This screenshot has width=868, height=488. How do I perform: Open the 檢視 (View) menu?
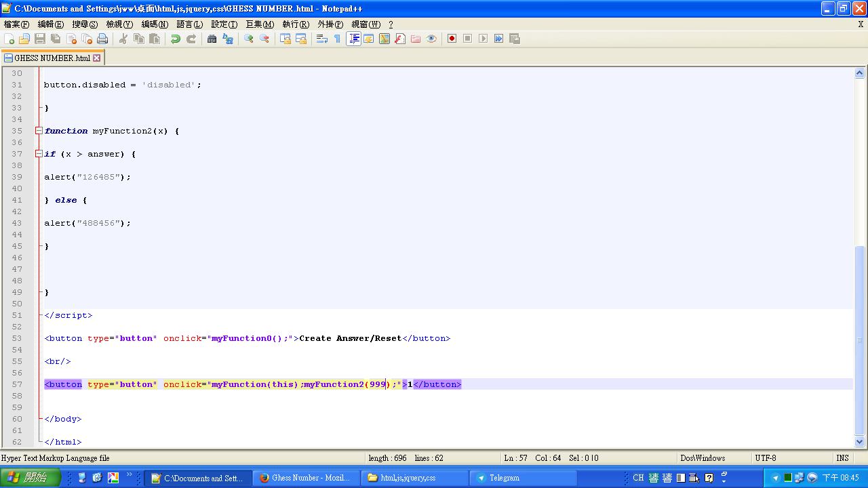pos(119,24)
